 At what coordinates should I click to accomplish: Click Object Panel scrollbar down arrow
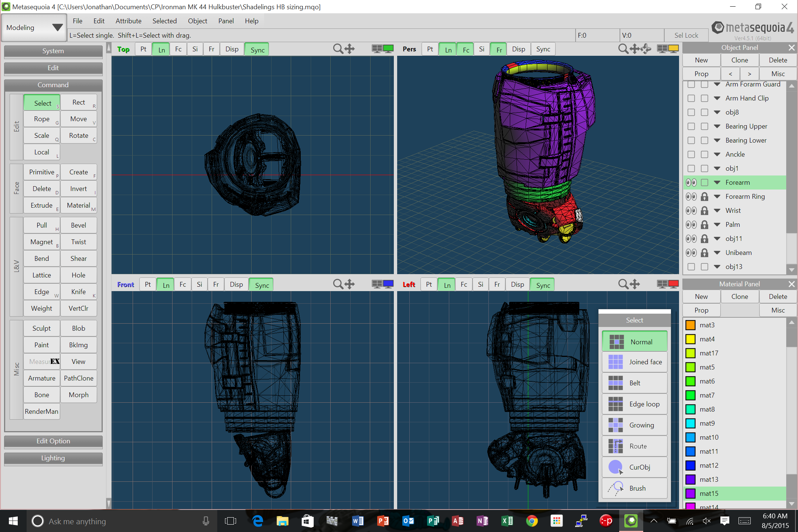coord(791,270)
